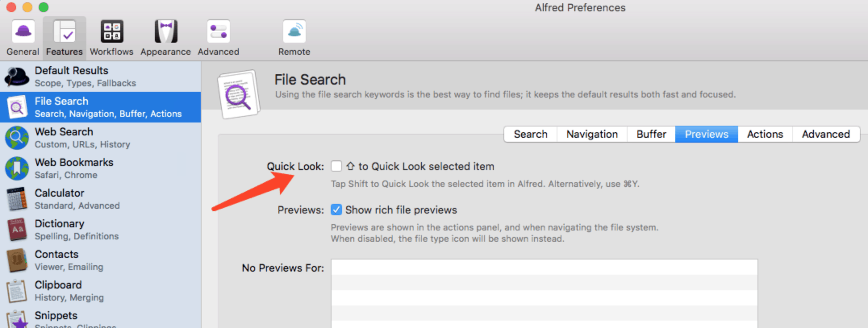Image resolution: width=868 pixels, height=328 pixels.
Task: Switch to the Actions tab
Action: (765, 134)
